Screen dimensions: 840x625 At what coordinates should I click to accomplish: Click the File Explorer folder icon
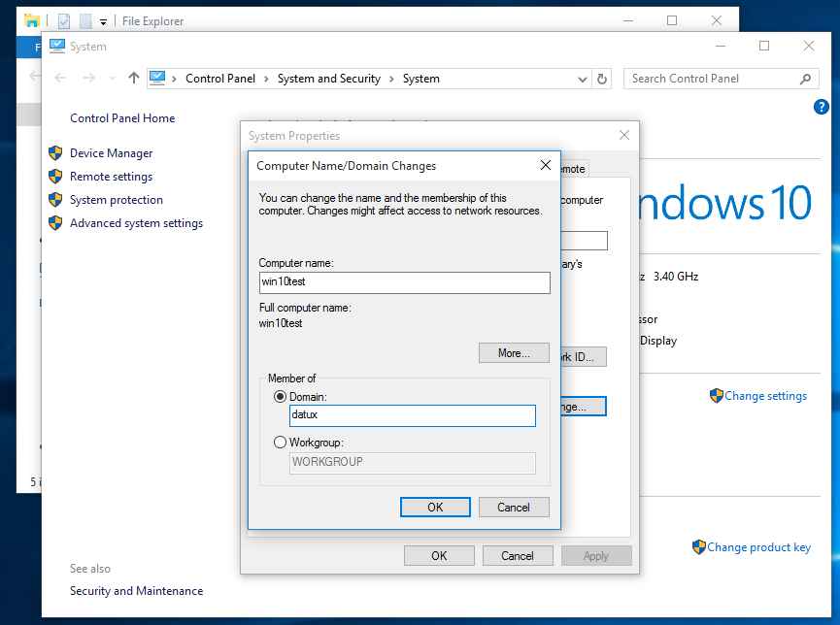click(32, 21)
